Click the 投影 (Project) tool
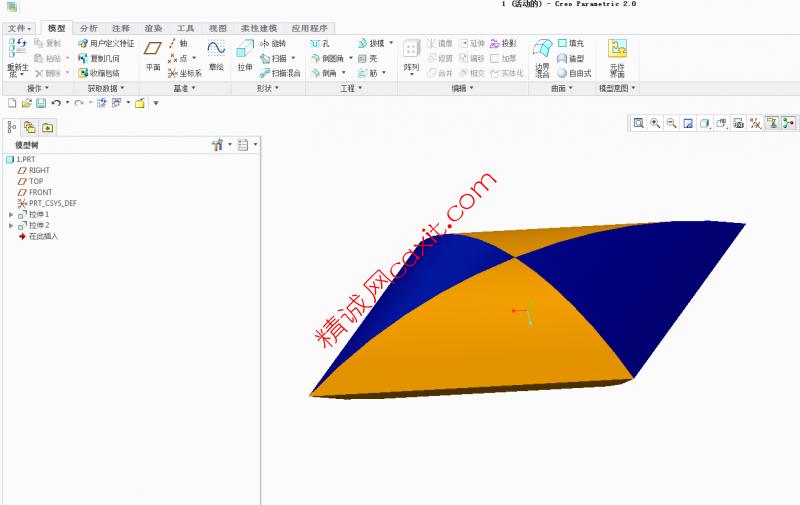This screenshot has width=800, height=505. click(x=503, y=43)
